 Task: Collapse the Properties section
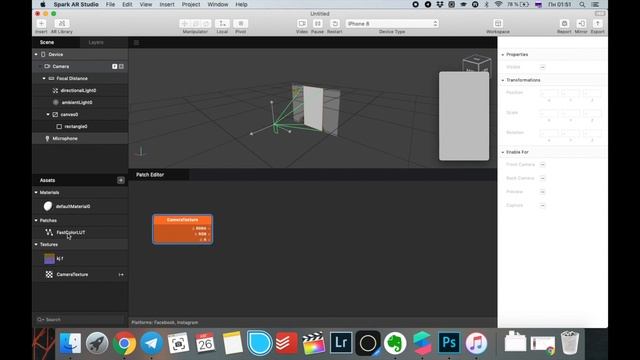pyautogui.click(x=503, y=55)
